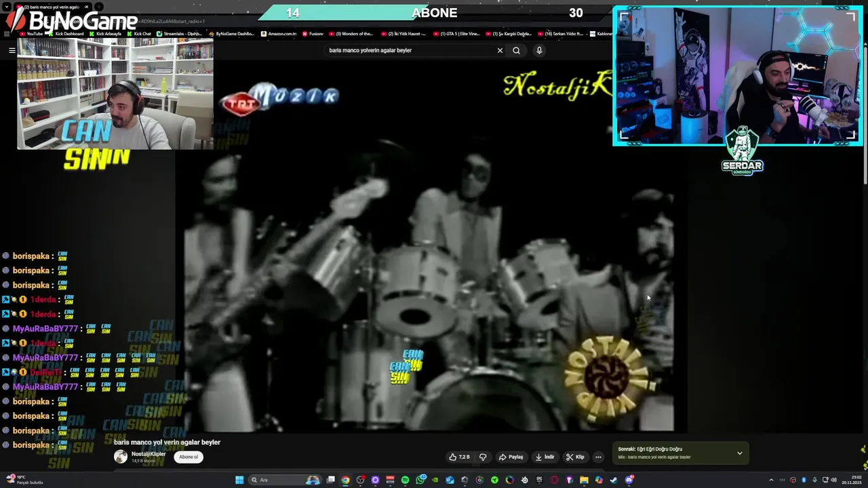Open Opera GX from the taskbar

pos(555,480)
